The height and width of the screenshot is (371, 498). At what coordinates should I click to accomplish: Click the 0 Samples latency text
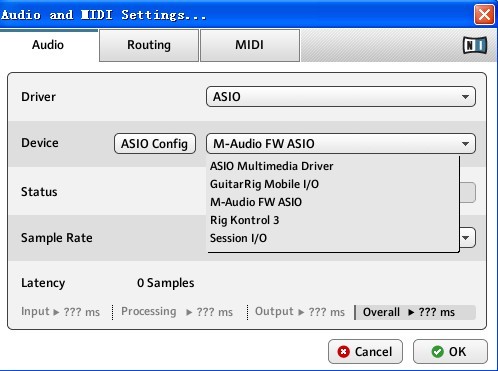click(166, 283)
